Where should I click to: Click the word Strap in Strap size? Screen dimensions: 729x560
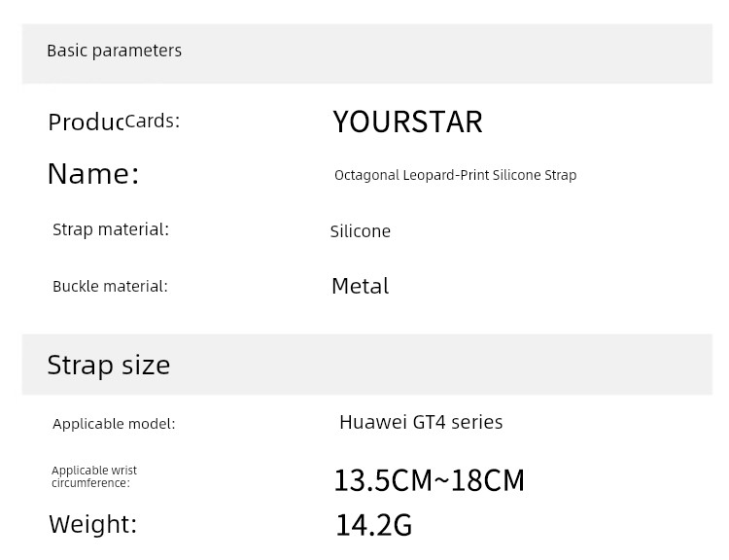coord(81,366)
